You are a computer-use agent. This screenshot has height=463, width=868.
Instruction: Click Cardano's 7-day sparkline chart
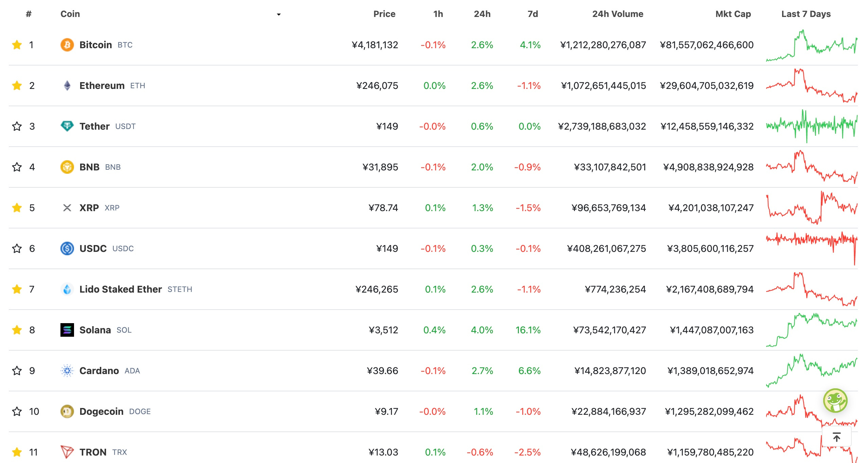(x=812, y=371)
